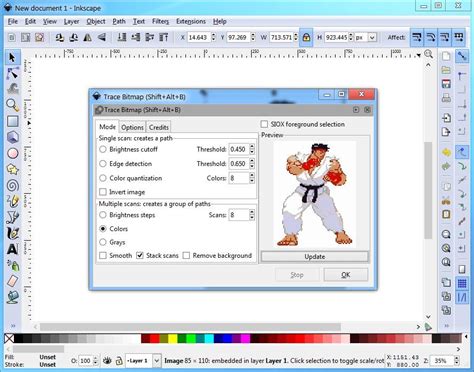
Task: Click the flip horizontal icon
Action: pyautogui.click(x=88, y=37)
